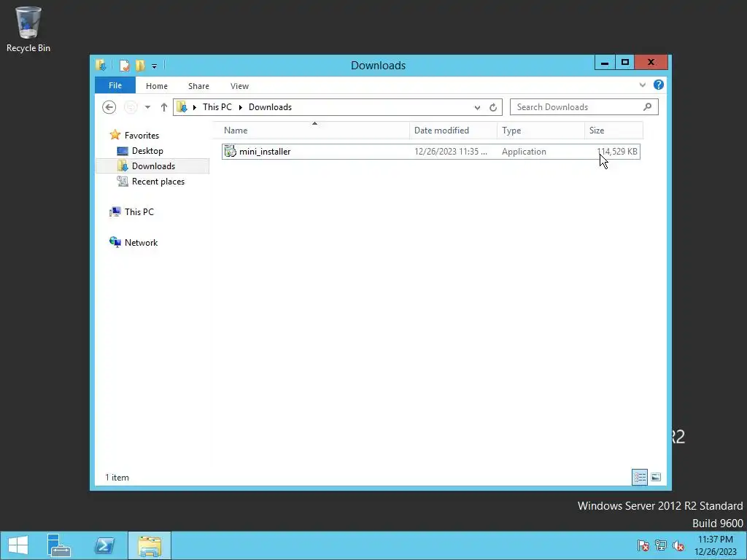Image resolution: width=747 pixels, height=560 pixels.
Task: Click the mini_installer application icon
Action: pos(230,152)
